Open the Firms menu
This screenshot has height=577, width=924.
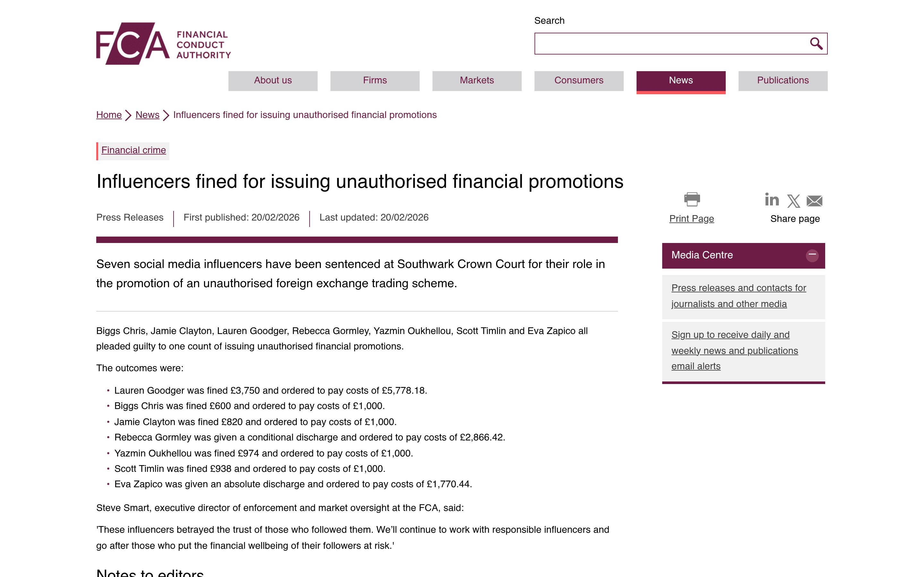pyautogui.click(x=375, y=80)
